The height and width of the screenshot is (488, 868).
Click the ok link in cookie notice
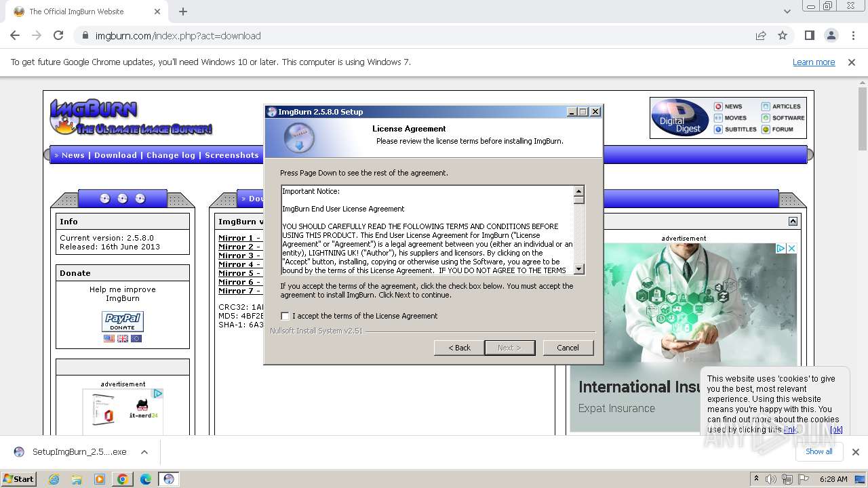point(836,430)
